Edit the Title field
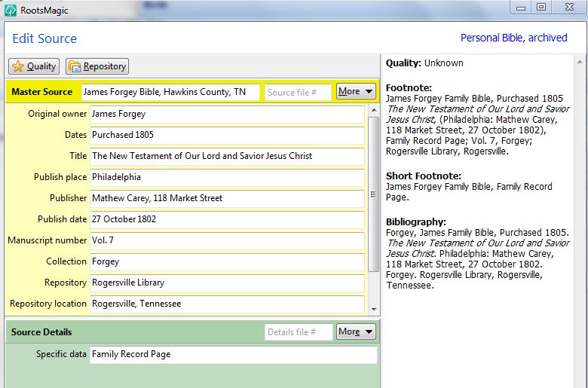This screenshot has height=388, width=588. pyautogui.click(x=227, y=156)
